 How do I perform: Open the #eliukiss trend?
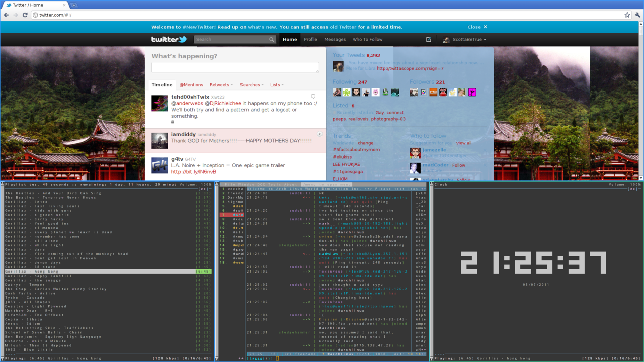click(x=342, y=157)
